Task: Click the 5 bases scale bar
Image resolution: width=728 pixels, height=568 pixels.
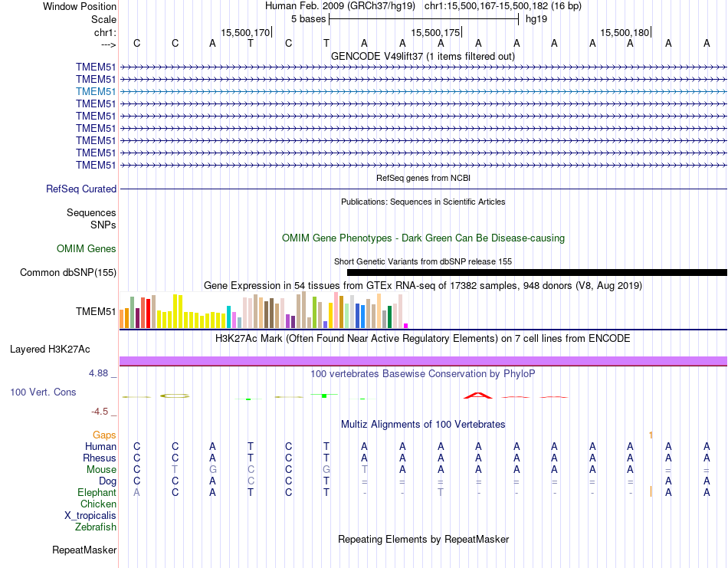Action: (x=424, y=19)
